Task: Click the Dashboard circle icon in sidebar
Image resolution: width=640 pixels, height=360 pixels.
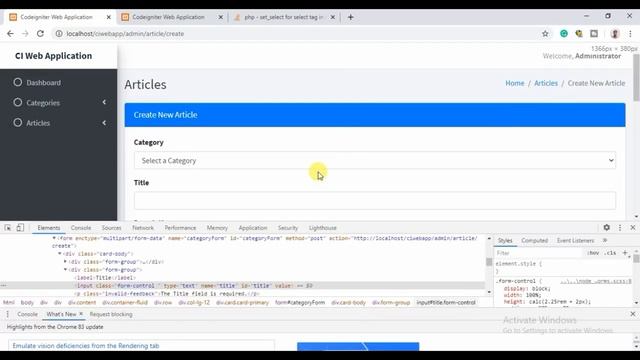Action: [18, 82]
